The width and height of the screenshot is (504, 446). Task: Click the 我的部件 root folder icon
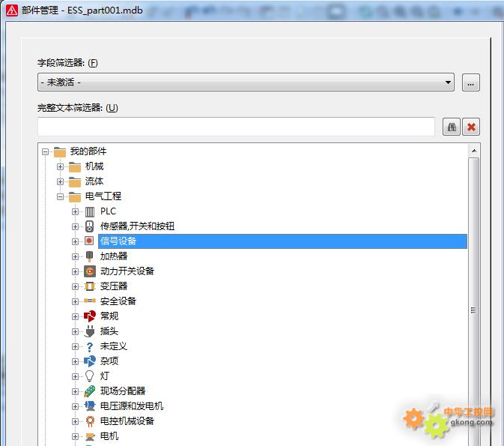click(x=60, y=151)
